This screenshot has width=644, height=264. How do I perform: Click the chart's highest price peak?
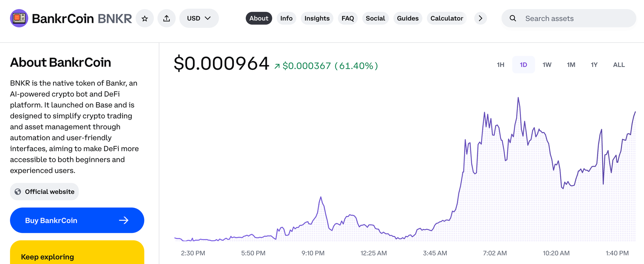(518, 98)
